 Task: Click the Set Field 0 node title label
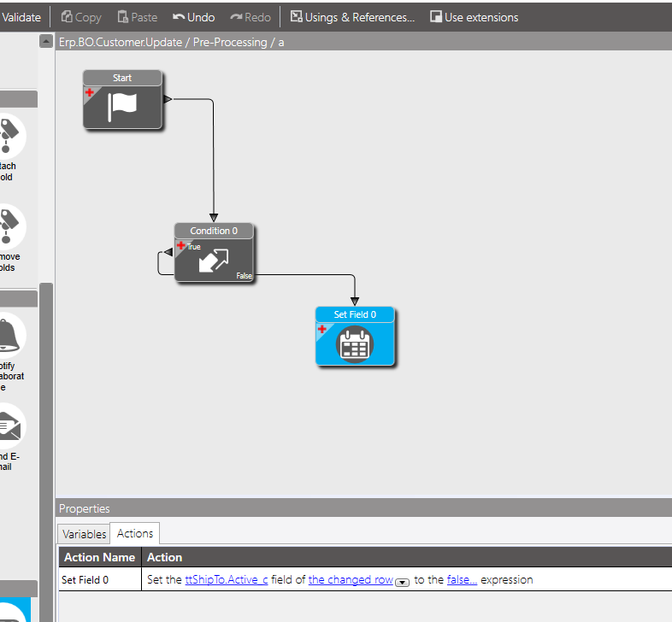tap(355, 314)
